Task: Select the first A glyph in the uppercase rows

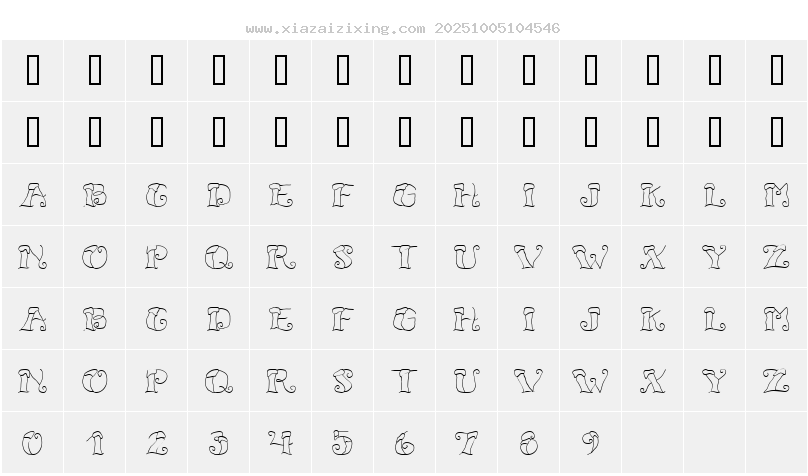Action: (x=33, y=195)
